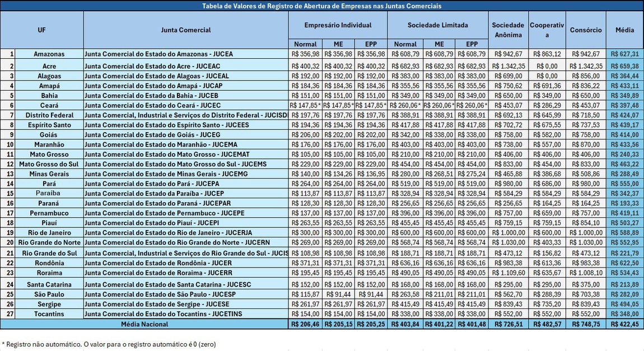Viewport: 644px width, 351px height.
Task: Click the Sociedade Anônima column header
Action: [x=508, y=30]
